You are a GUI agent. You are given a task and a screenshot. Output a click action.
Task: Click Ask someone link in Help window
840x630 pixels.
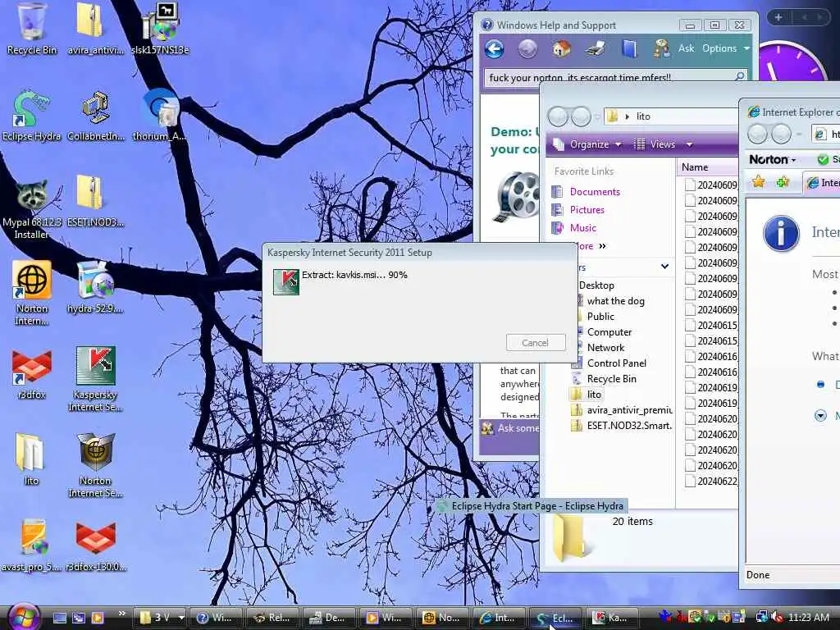[x=512, y=428]
